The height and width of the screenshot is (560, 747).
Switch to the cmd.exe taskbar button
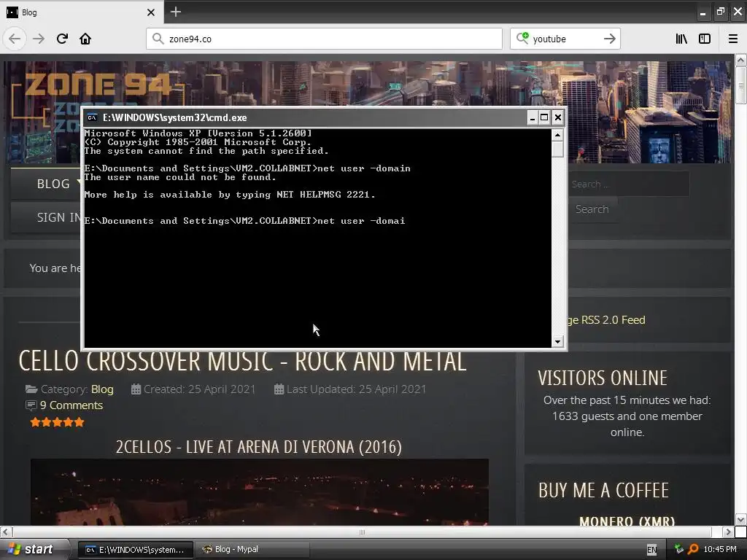click(x=136, y=550)
